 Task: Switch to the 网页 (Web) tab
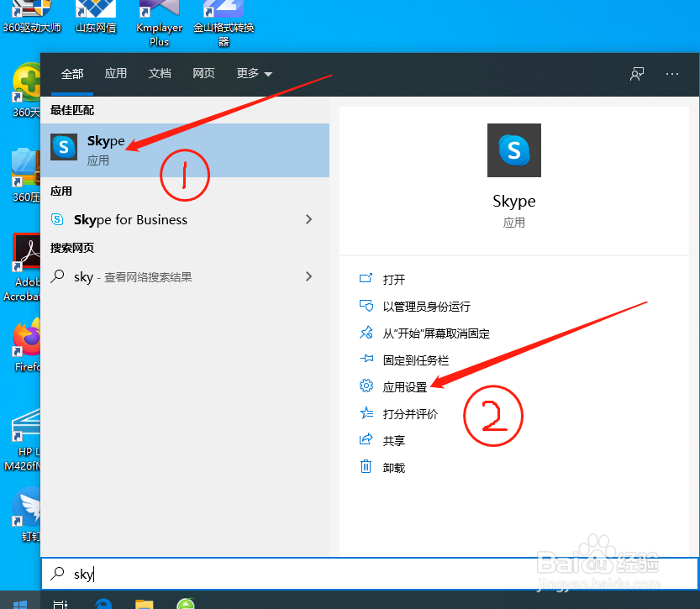click(x=203, y=73)
